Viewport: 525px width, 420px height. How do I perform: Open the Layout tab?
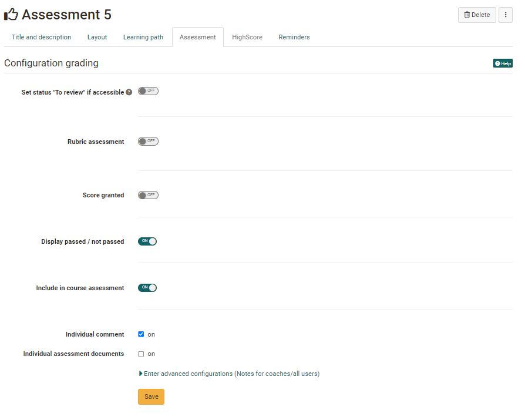click(97, 37)
